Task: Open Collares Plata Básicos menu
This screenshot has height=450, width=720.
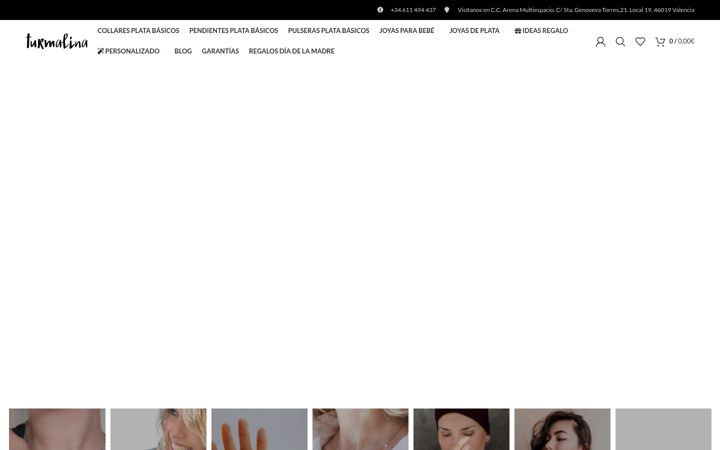Action: point(138,30)
